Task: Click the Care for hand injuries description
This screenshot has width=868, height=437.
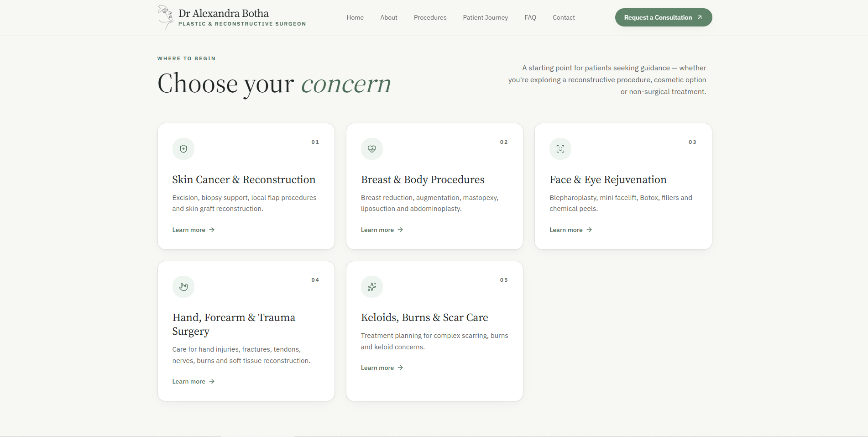Action: [x=241, y=355]
